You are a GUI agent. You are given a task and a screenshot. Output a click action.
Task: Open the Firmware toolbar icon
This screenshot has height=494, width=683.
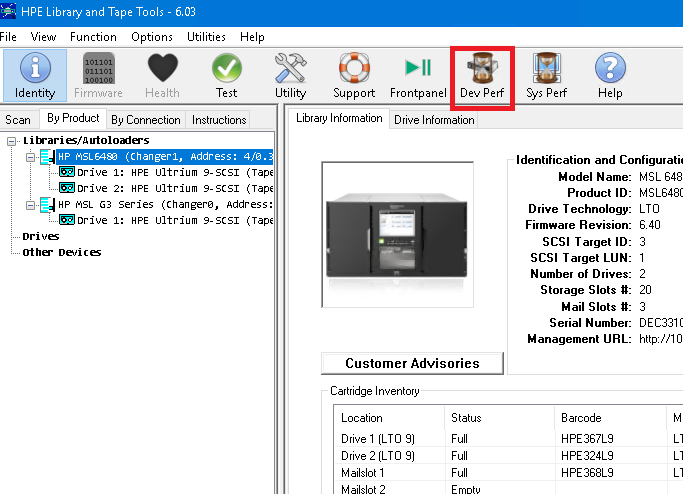pyautogui.click(x=98, y=75)
